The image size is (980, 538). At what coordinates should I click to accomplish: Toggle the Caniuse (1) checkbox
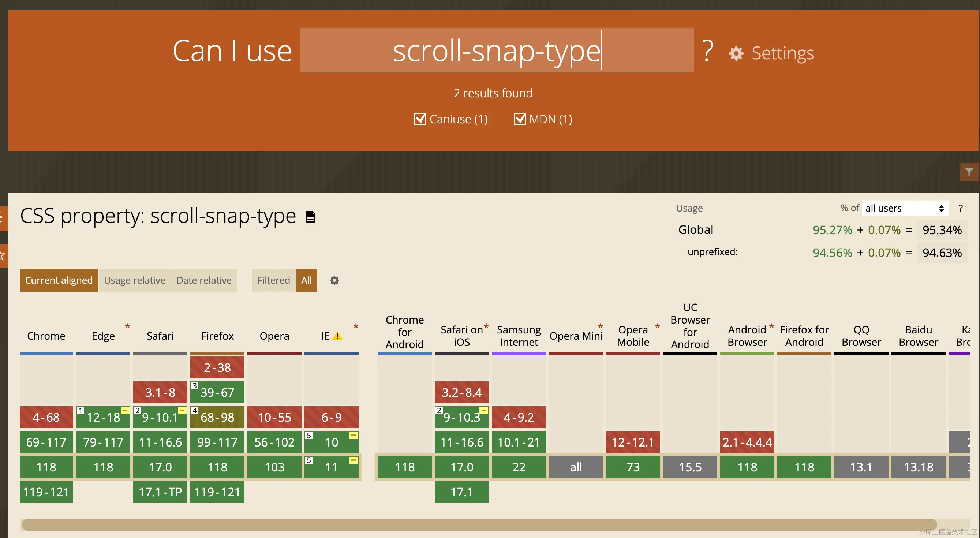pos(420,119)
